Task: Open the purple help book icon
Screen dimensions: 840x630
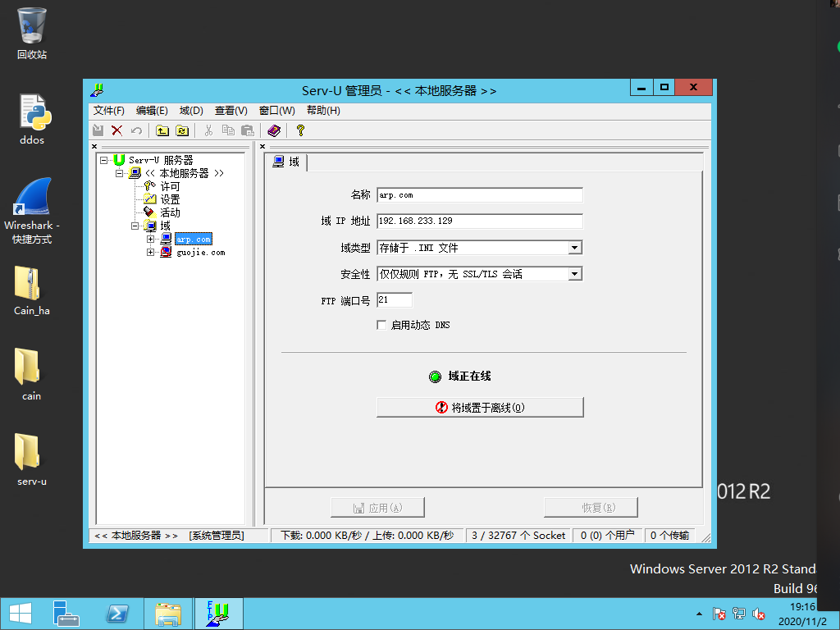Action: [x=274, y=130]
